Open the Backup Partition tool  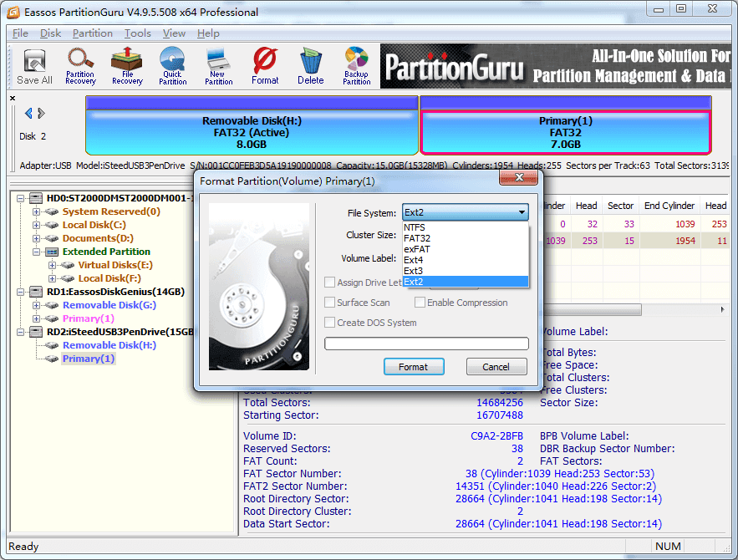click(x=356, y=66)
